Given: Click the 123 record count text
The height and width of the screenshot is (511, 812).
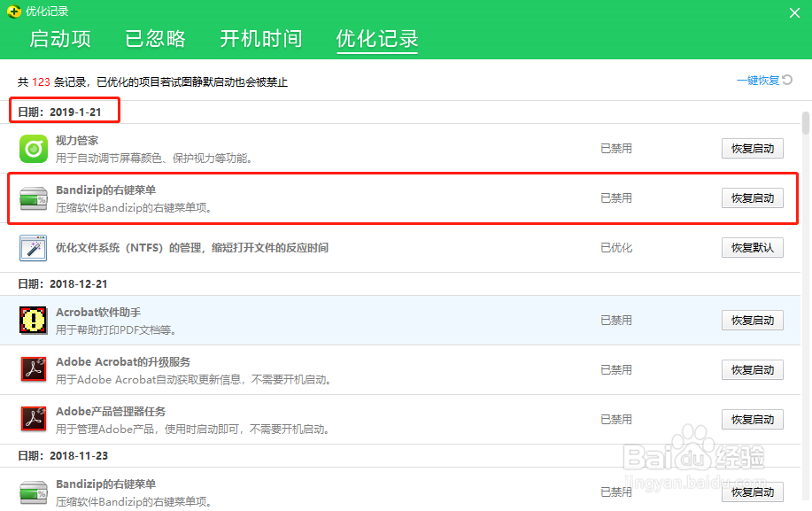Looking at the screenshot, I should click(x=41, y=81).
